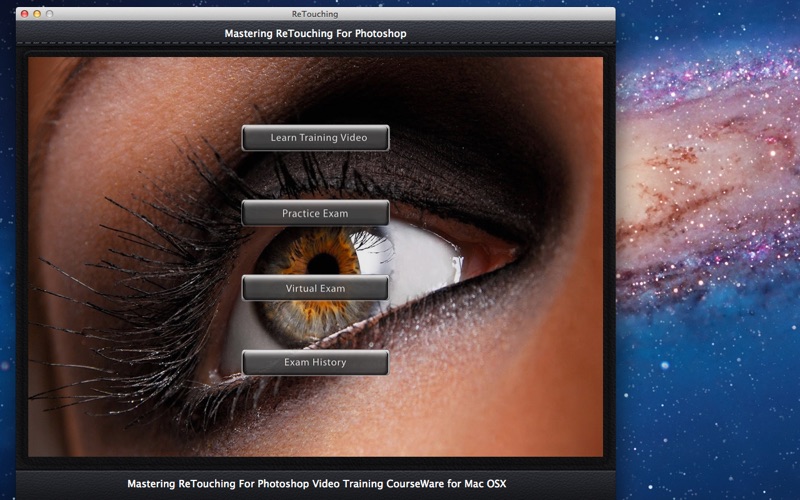
Task: Click the footer text 'Video Training CourseWare for Mac OSX'
Action: point(409,484)
